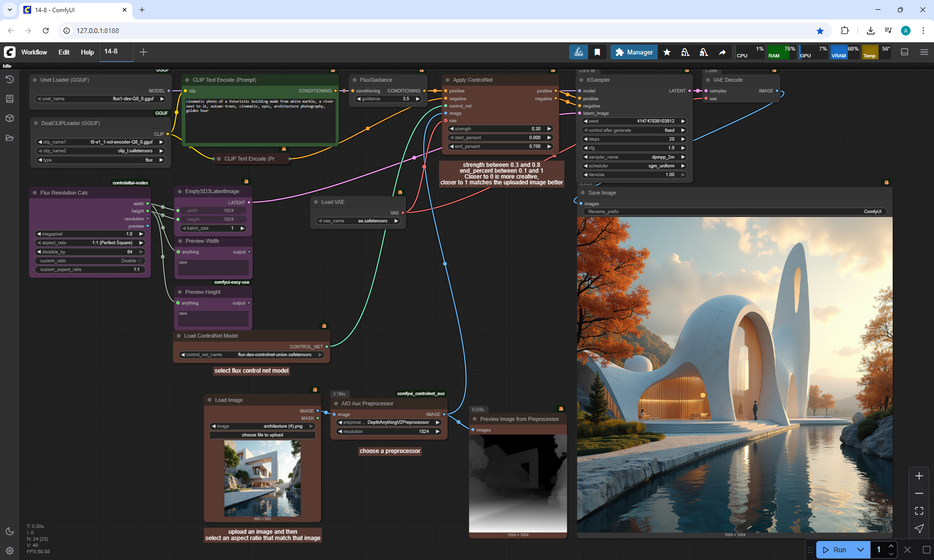Click the share arrow toolbar icon
The height and width of the screenshot is (560, 934).
722,52
